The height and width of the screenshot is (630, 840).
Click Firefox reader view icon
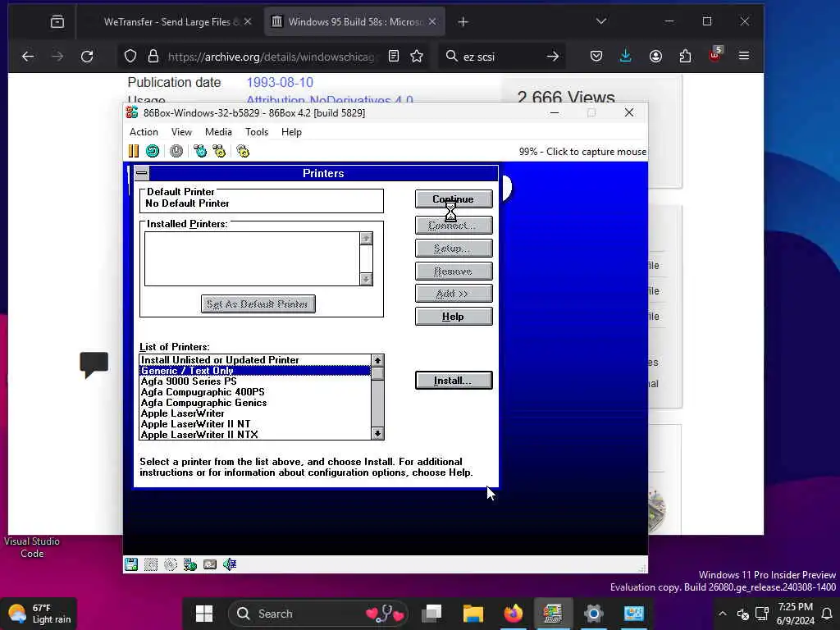coord(394,56)
